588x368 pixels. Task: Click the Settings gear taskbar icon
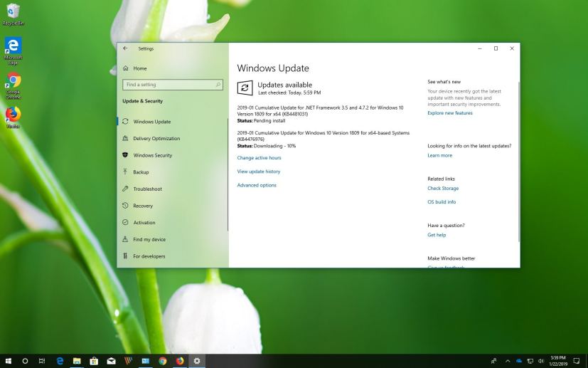[x=197, y=361]
